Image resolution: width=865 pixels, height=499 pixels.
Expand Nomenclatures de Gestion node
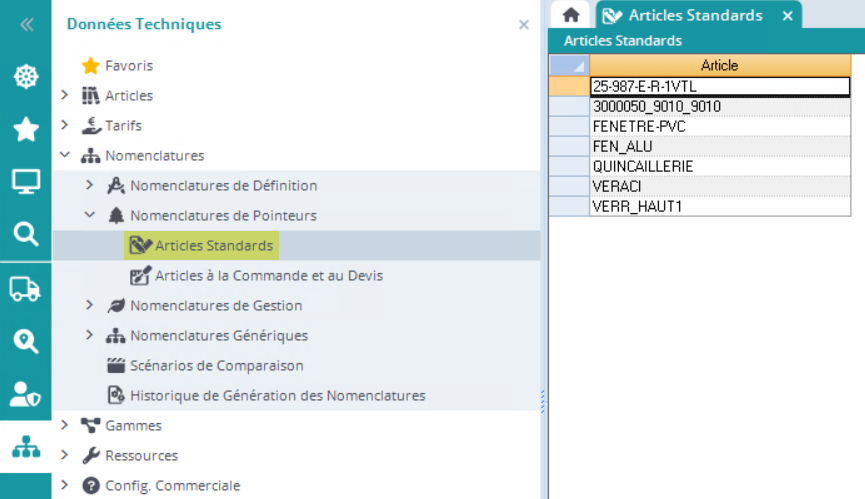pyautogui.click(x=90, y=305)
